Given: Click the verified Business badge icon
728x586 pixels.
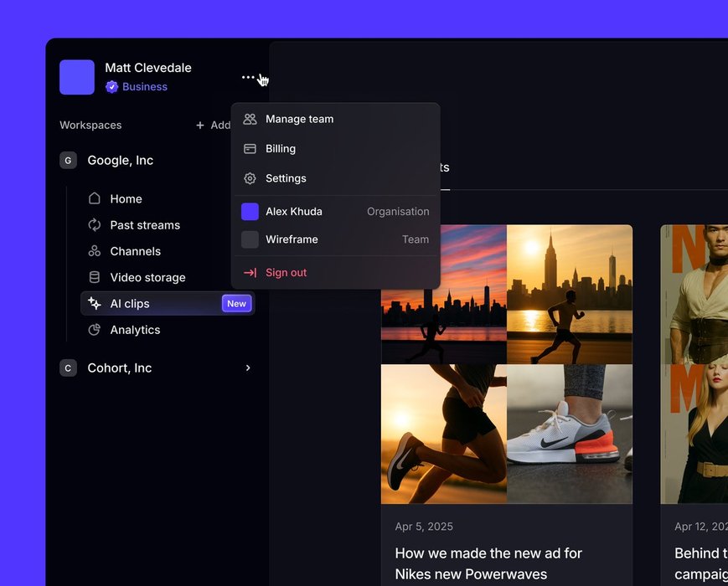Looking at the screenshot, I should click(111, 87).
